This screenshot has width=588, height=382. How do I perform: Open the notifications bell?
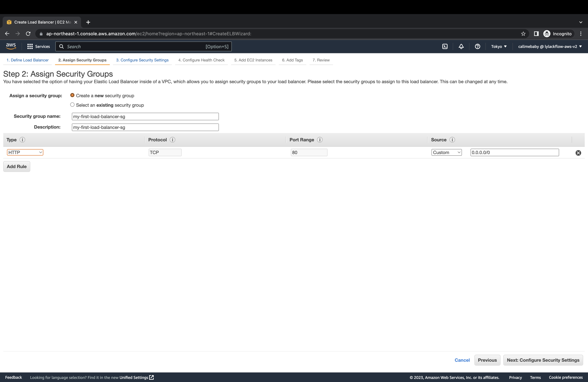coord(461,46)
